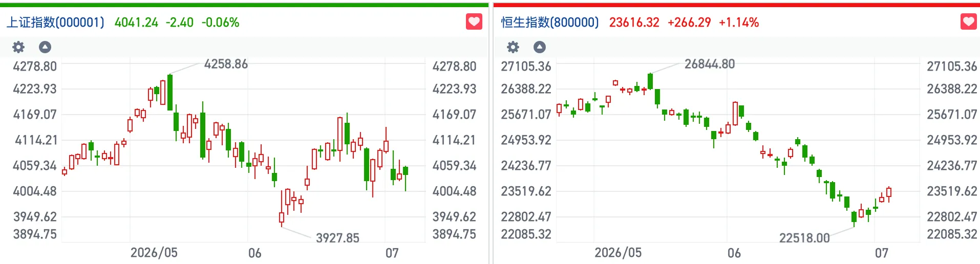
Task: Click the 4041.24 Shanghai index price
Action: 136,23
